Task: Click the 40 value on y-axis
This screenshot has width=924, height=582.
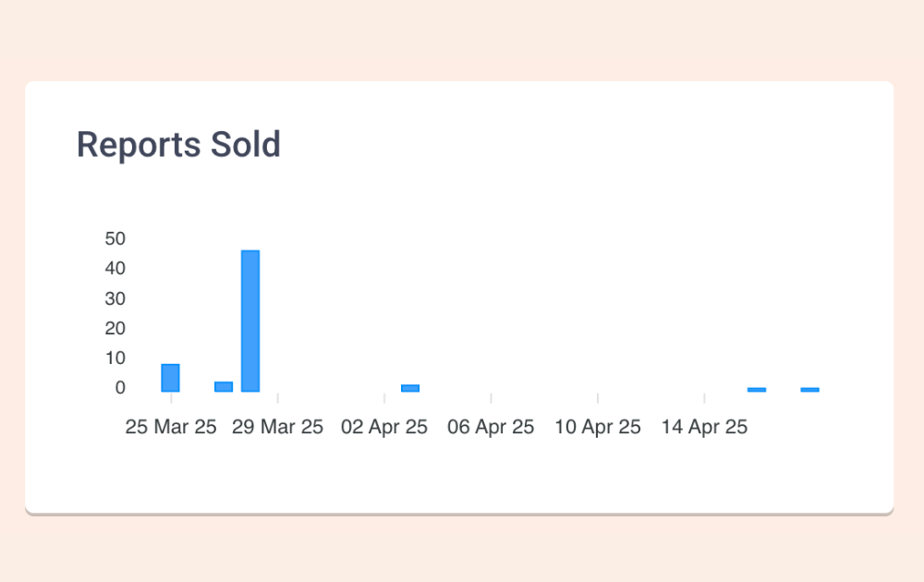Action: click(115, 268)
